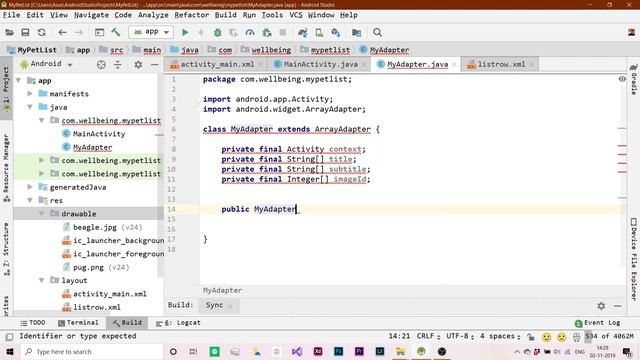This screenshot has height=360, width=640.
Task: Switch to listrow.xml tab
Action: pyautogui.click(x=501, y=64)
